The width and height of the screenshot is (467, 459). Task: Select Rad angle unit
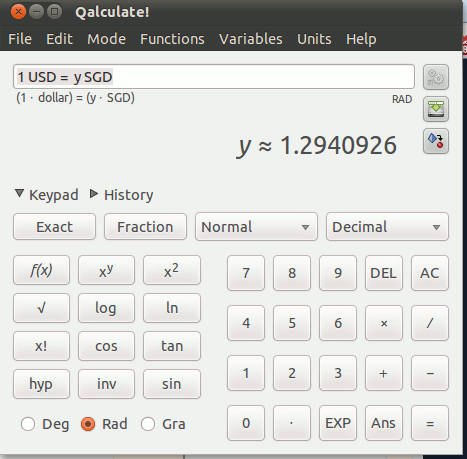coord(104,424)
